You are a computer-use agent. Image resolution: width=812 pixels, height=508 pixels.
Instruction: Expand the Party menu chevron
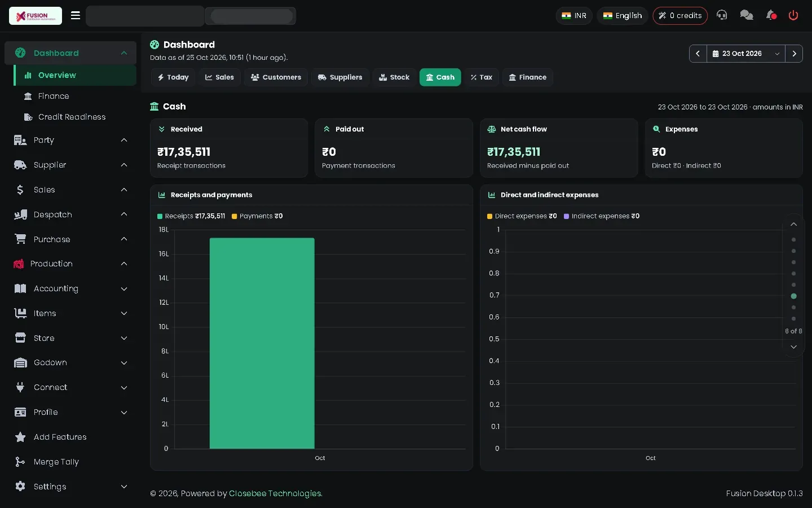[x=124, y=140]
